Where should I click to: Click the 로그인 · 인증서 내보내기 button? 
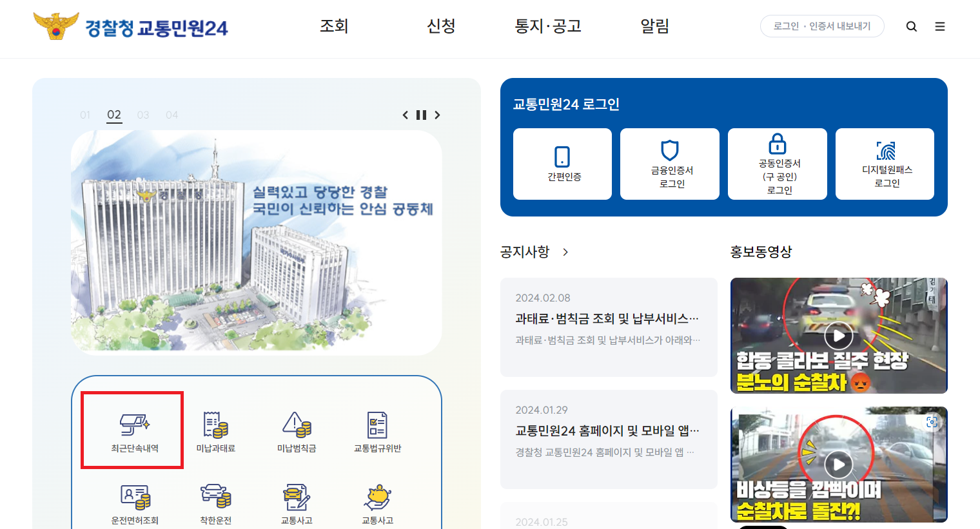(x=822, y=26)
